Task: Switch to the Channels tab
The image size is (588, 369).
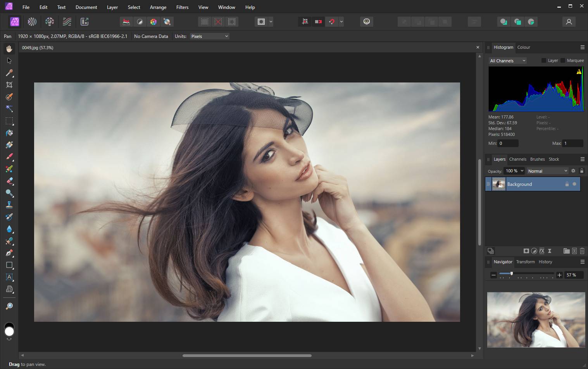Action: tap(517, 159)
